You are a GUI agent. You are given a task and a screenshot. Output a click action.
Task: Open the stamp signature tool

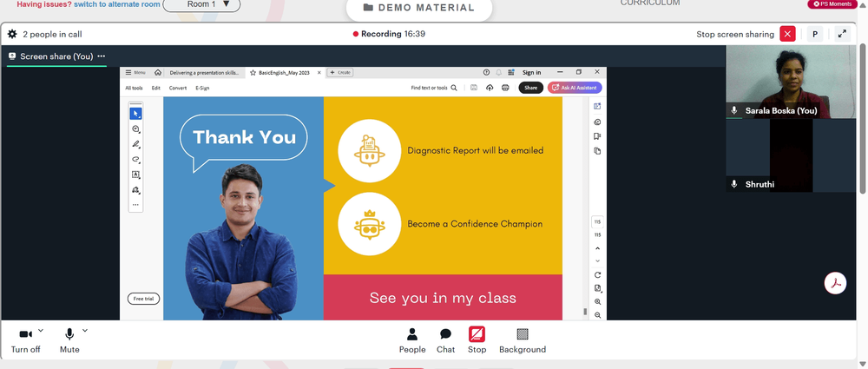(x=135, y=190)
